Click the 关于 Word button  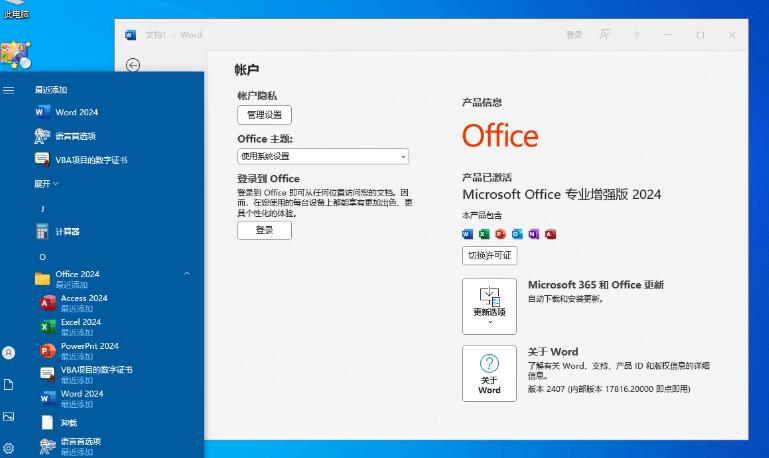tap(489, 374)
